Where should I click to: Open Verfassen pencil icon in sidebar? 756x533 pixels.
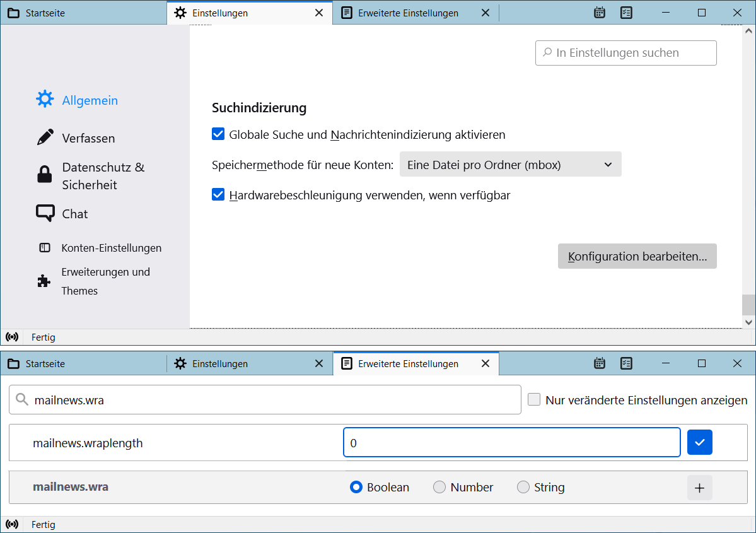point(45,138)
